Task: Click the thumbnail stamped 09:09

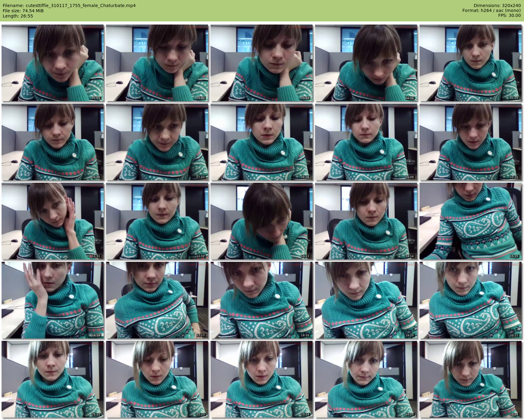Action: click(x=366, y=142)
